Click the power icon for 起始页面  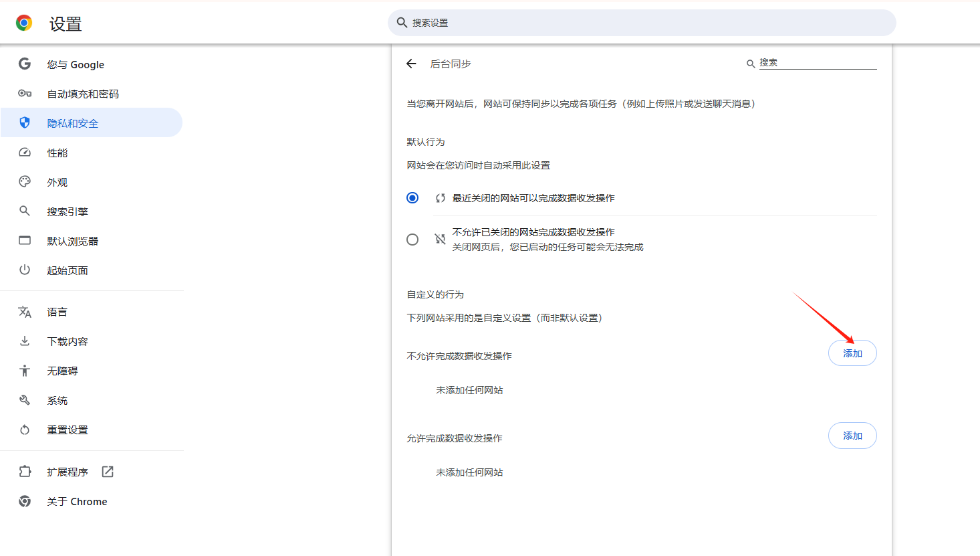[x=25, y=270]
